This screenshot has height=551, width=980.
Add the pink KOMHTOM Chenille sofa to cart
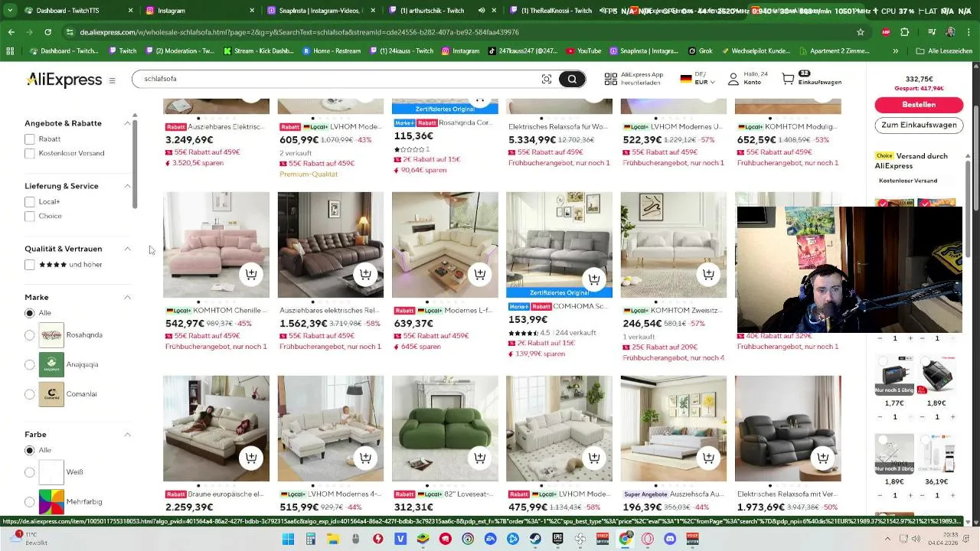(x=250, y=274)
